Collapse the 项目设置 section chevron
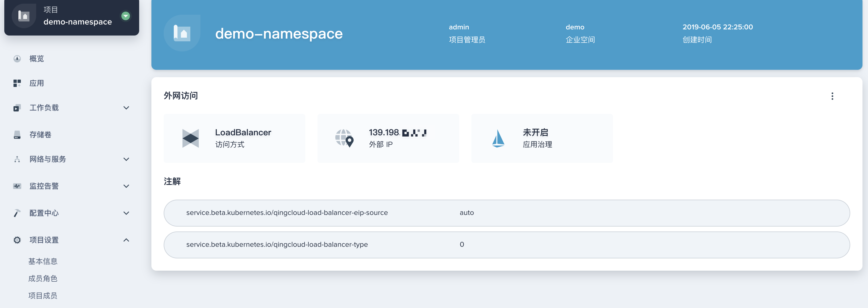The height and width of the screenshot is (308, 868). click(x=126, y=240)
